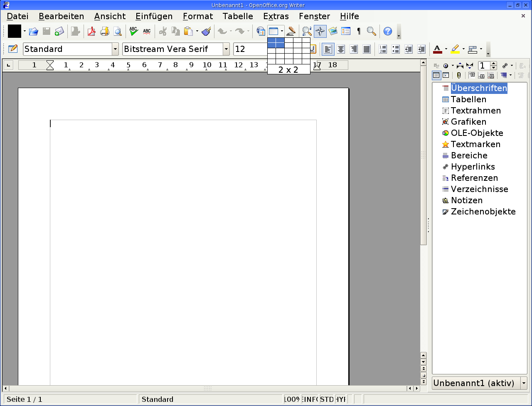Screen dimensions: 532x406
Task: Send document as e-mail icon
Action: [59, 31]
